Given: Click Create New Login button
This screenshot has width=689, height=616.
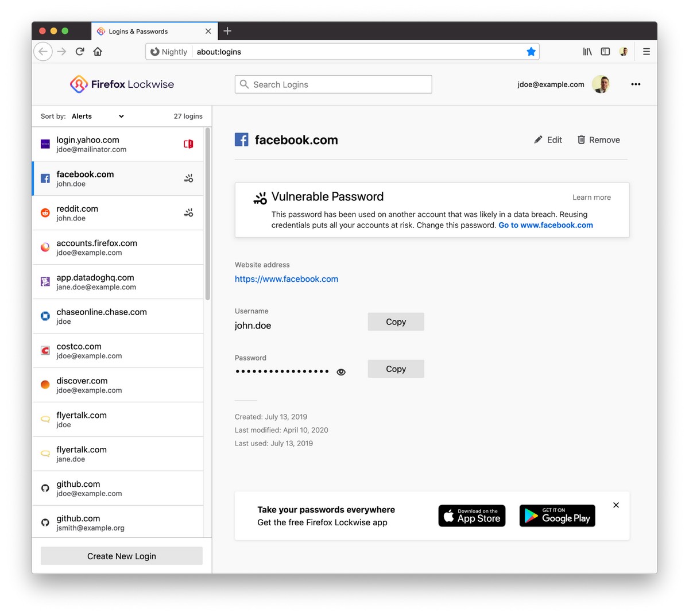Looking at the screenshot, I should (x=122, y=556).
